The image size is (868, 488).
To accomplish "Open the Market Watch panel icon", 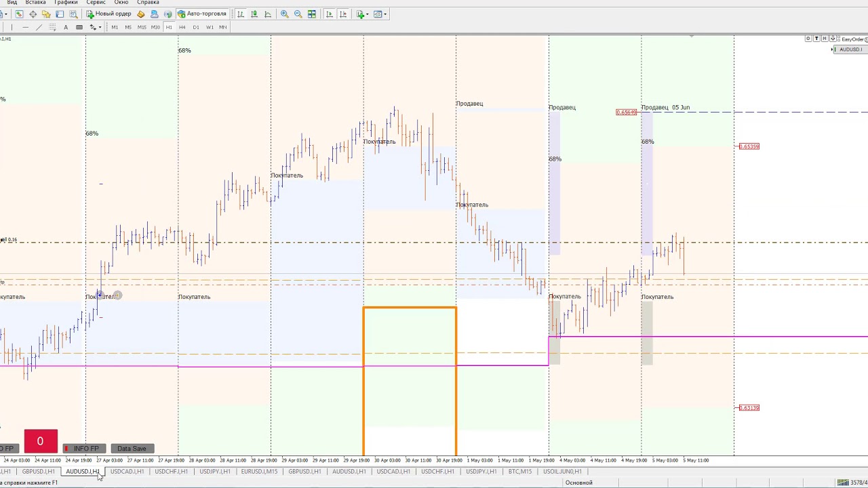I will click(x=20, y=14).
